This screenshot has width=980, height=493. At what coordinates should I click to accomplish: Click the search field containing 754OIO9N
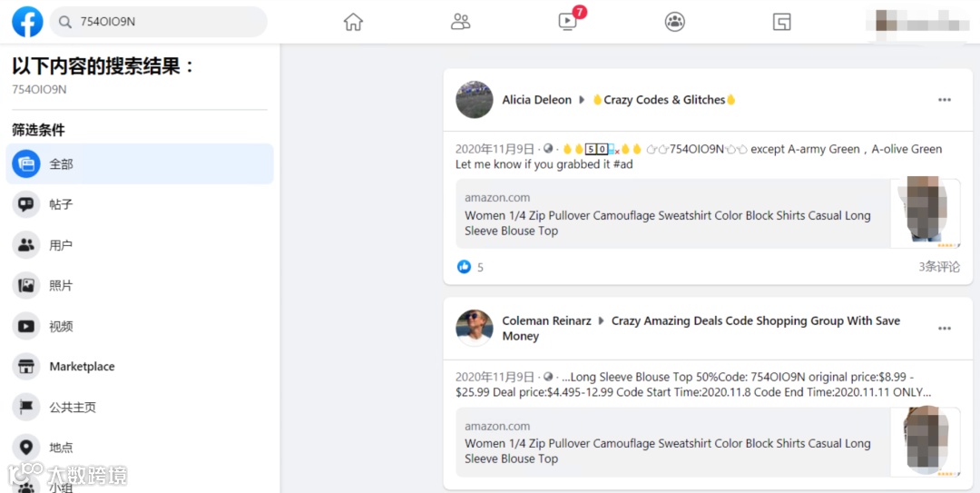click(159, 22)
